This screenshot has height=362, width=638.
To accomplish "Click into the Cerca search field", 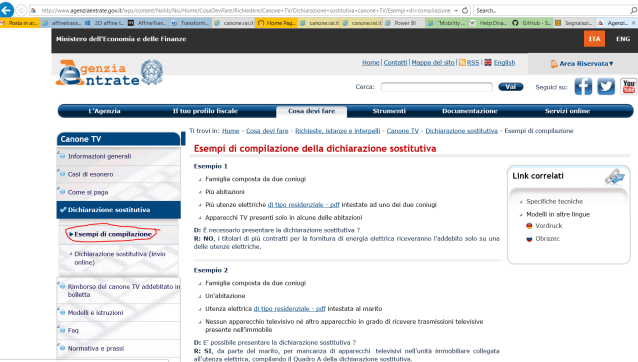I will (437, 87).
